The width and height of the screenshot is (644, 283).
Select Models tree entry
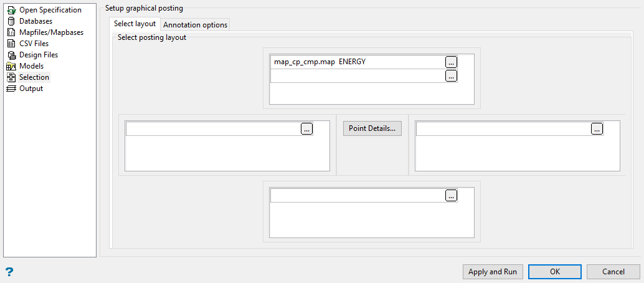pyautogui.click(x=31, y=66)
